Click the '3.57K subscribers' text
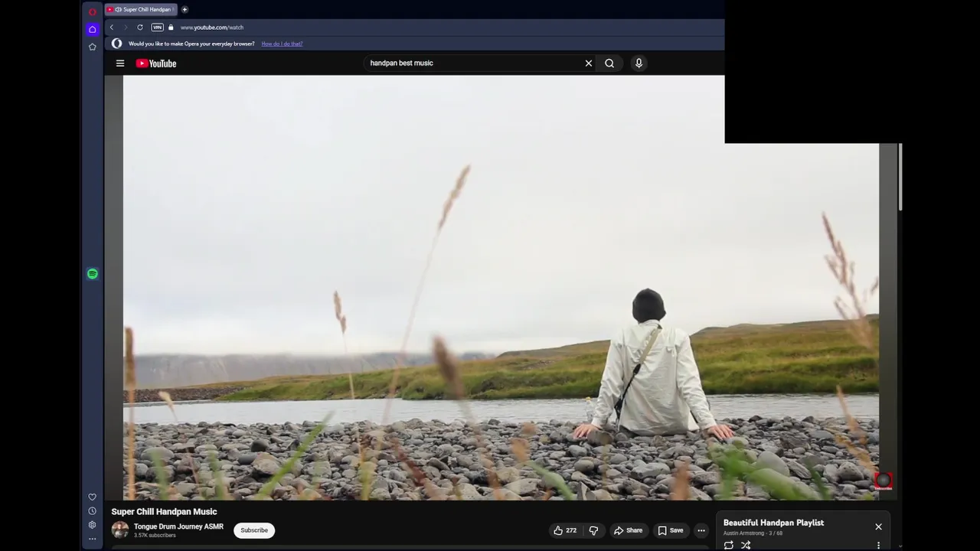 155,536
